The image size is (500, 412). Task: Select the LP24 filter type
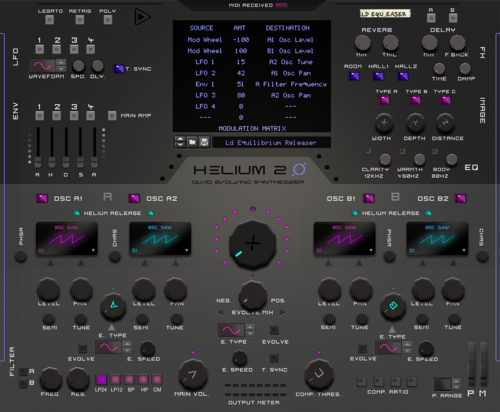point(101,379)
